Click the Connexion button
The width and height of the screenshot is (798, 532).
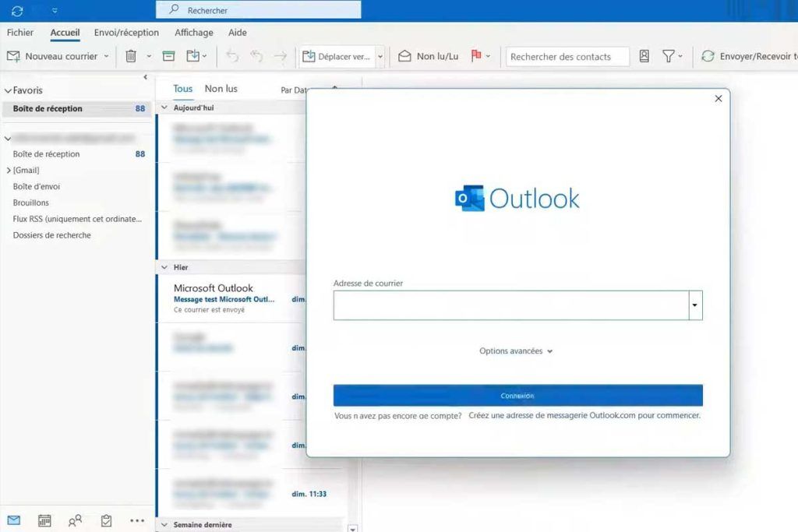pyautogui.click(x=517, y=395)
